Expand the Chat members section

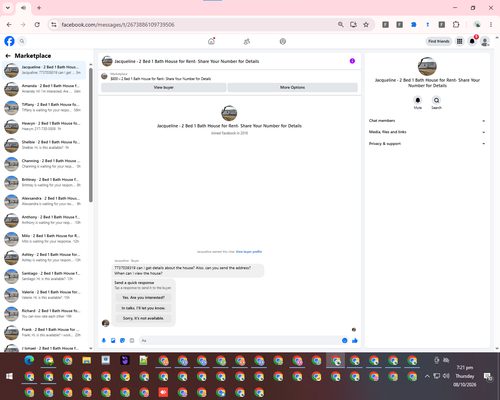tap(427, 121)
